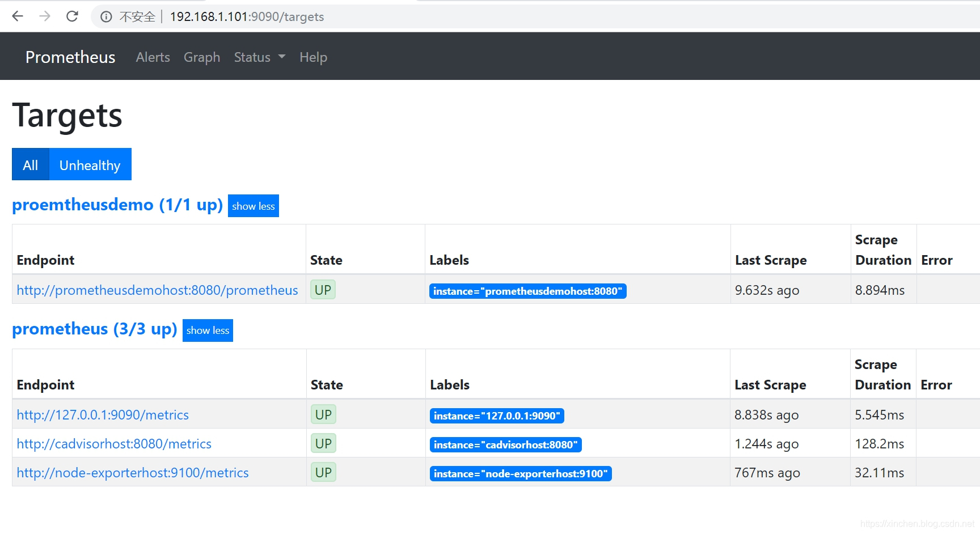Collapse prometheus job targets with show less
Screen dimensions: 980x534
point(208,330)
